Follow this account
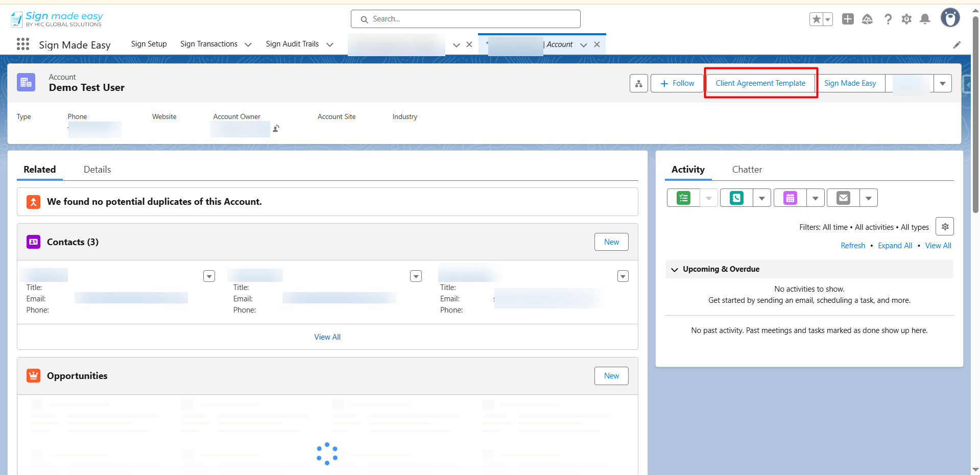The width and height of the screenshot is (980, 475). pos(677,83)
